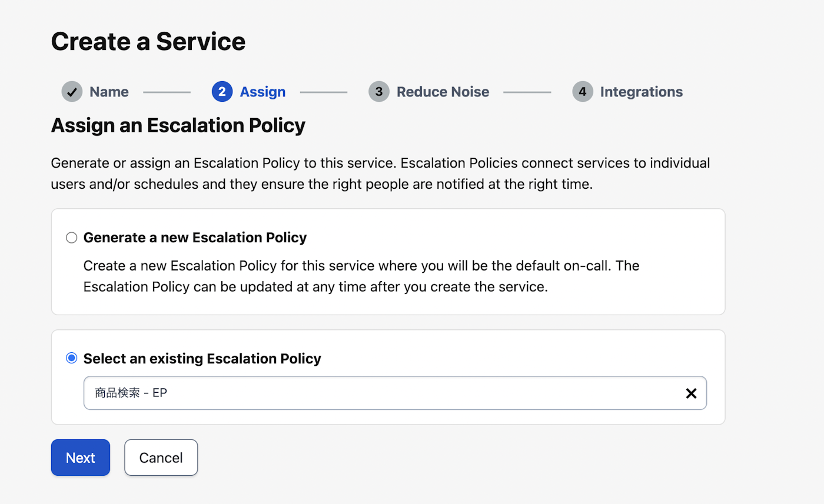Image resolution: width=824 pixels, height=504 pixels.
Task: Go to the Name step label
Action: click(109, 92)
